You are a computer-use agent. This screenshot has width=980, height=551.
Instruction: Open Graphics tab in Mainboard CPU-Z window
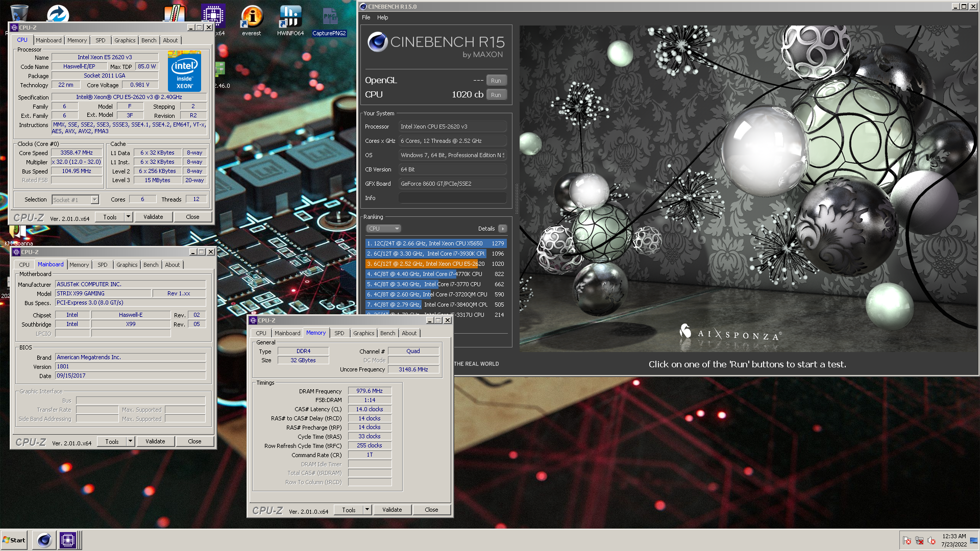[127, 265]
